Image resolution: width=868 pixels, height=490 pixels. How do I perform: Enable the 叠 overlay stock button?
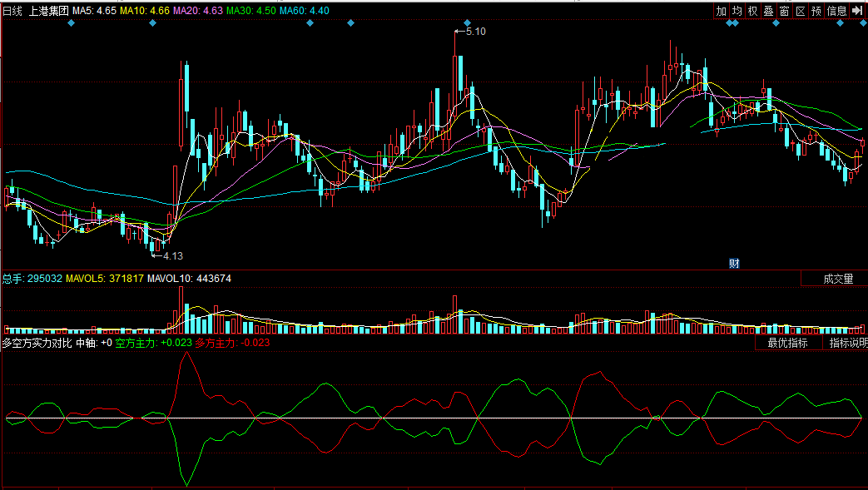click(x=769, y=11)
